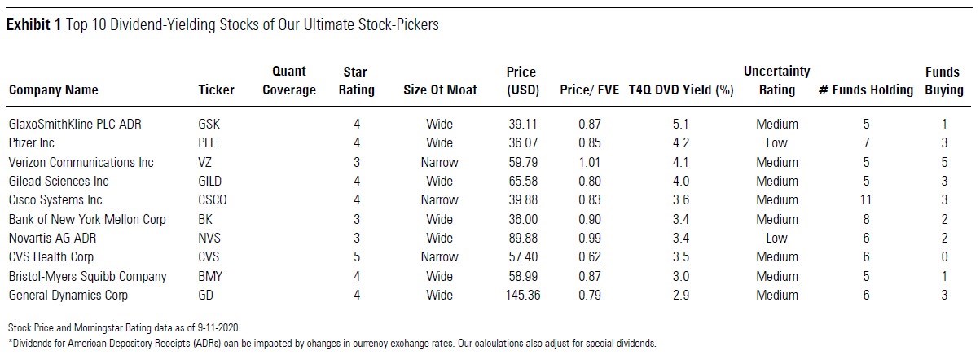Select the Price/ FVE column header
980x355 pixels.
(x=588, y=90)
